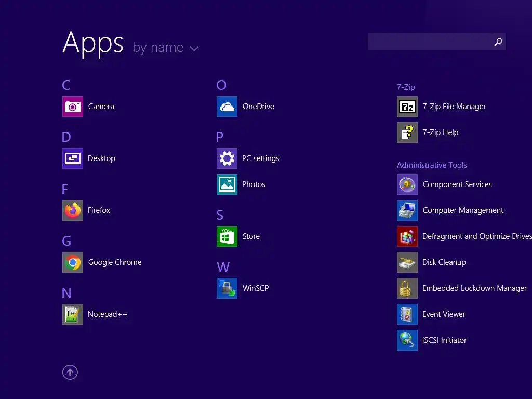Image resolution: width=532 pixels, height=399 pixels.
Task: Open the Store shopping bag icon
Action: [x=227, y=236]
